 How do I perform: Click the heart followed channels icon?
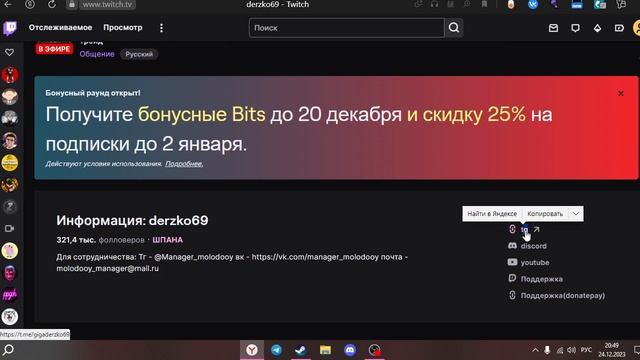[x=9, y=52]
